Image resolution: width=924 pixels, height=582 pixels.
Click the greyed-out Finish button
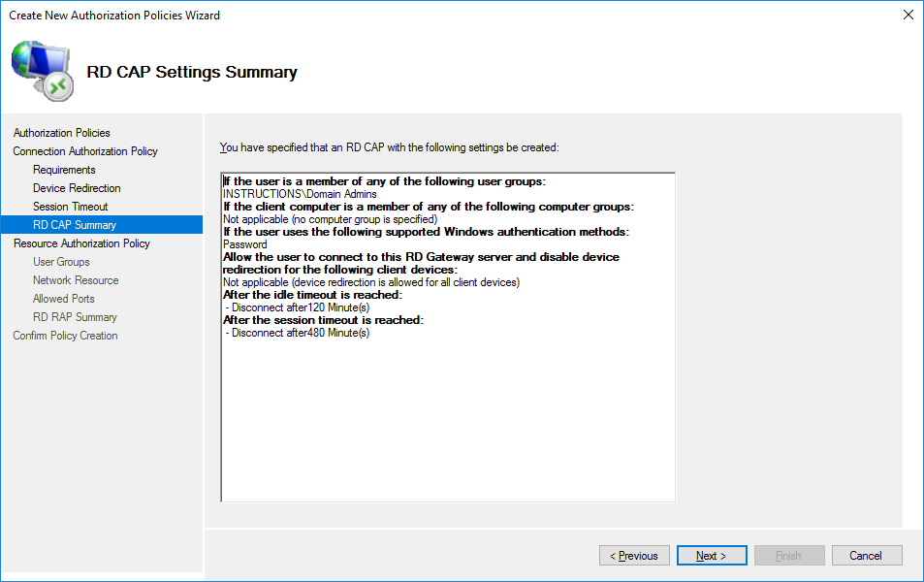click(x=789, y=556)
